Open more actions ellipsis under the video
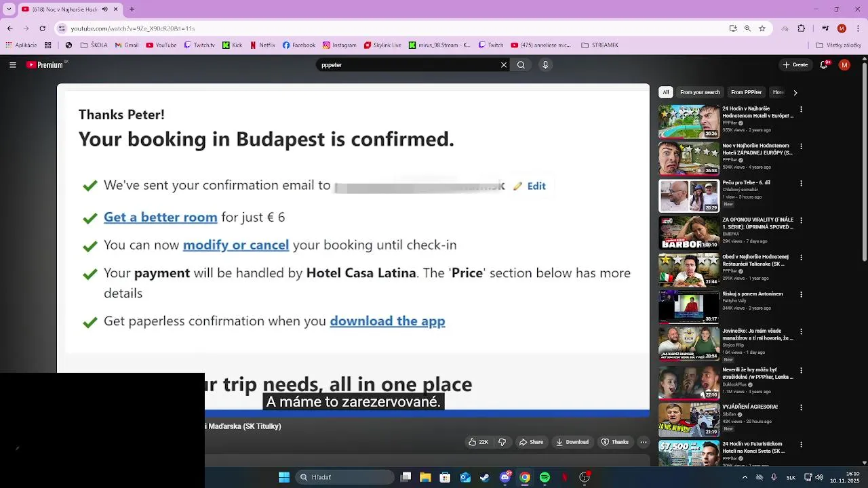This screenshot has width=868, height=488. pos(644,442)
